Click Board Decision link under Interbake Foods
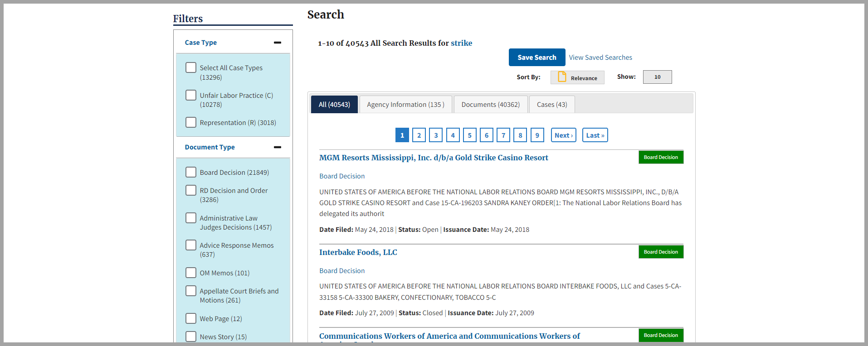This screenshot has width=868, height=346. 342,271
